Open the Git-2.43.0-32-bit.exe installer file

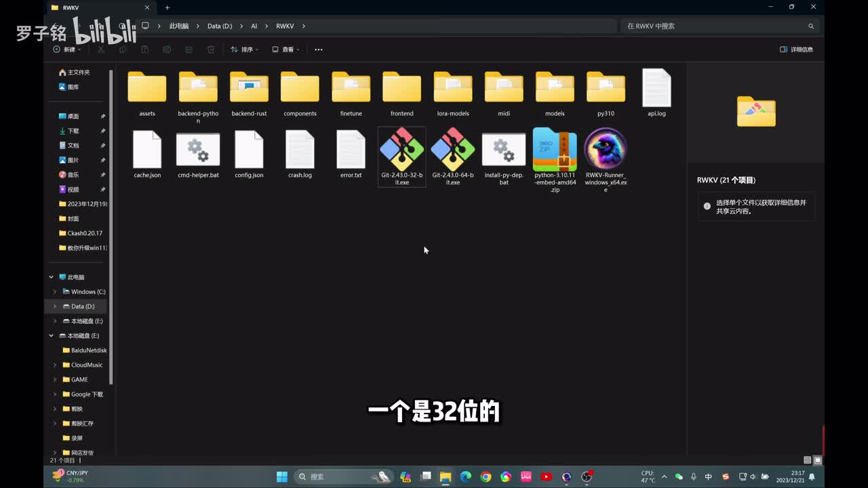[401, 150]
